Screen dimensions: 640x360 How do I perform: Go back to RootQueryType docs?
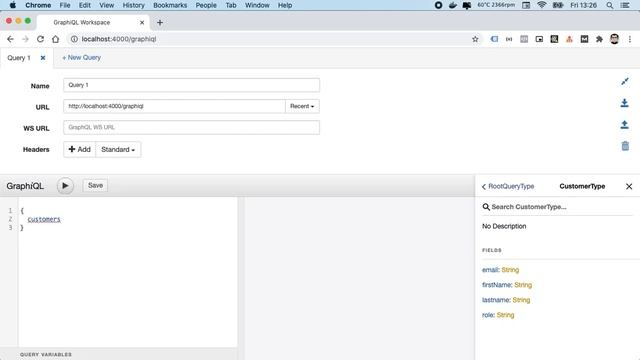click(x=508, y=186)
